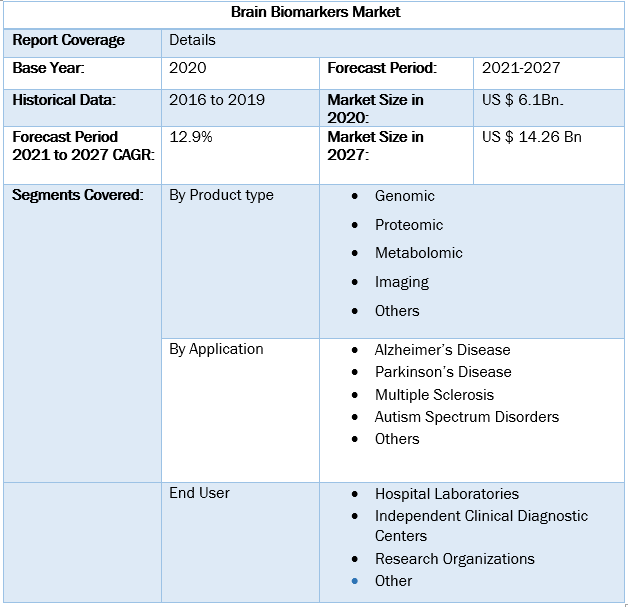
Task: Click the Alzheimer's Disease list item
Action: (442, 350)
